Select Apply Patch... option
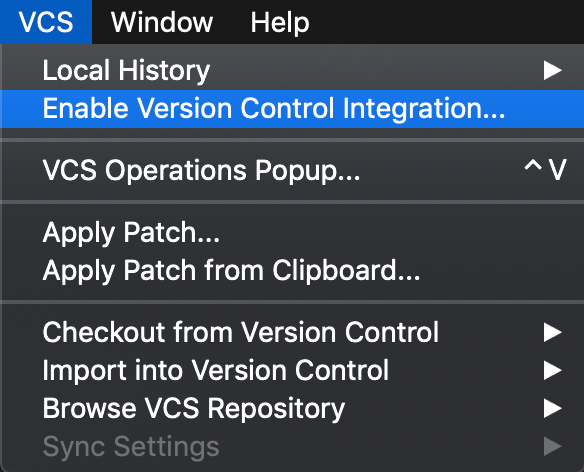 point(292,232)
